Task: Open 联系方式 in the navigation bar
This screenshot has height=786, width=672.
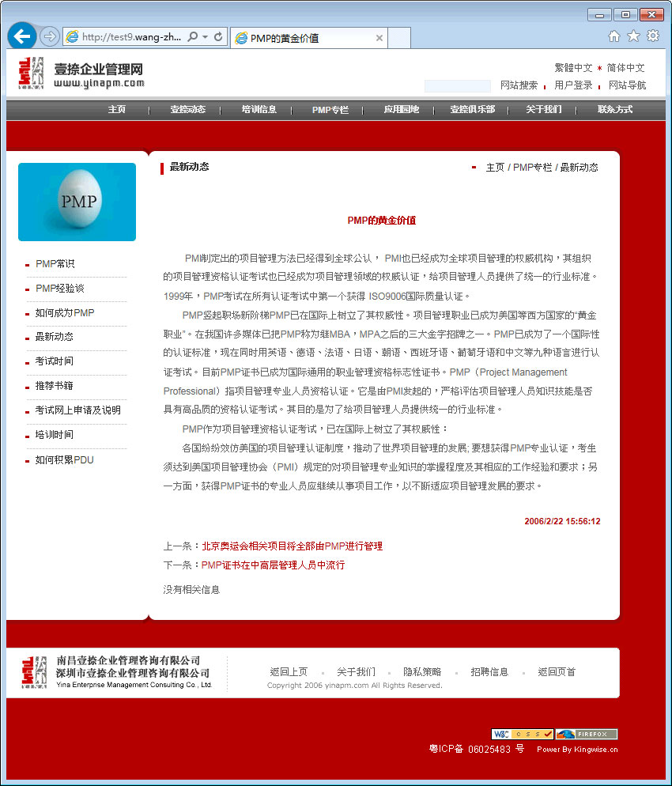Action: pos(615,109)
